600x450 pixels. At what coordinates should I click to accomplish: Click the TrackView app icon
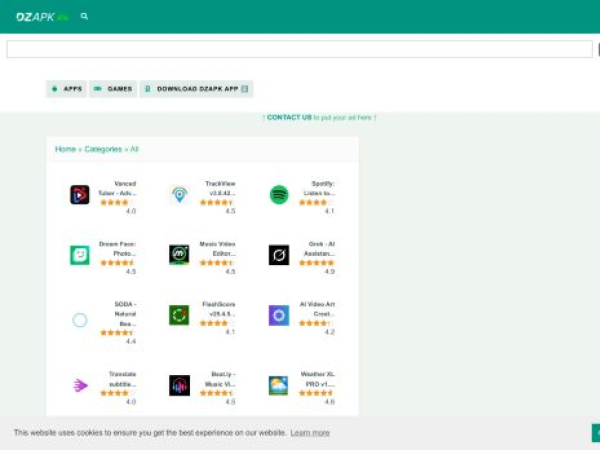[x=179, y=195]
